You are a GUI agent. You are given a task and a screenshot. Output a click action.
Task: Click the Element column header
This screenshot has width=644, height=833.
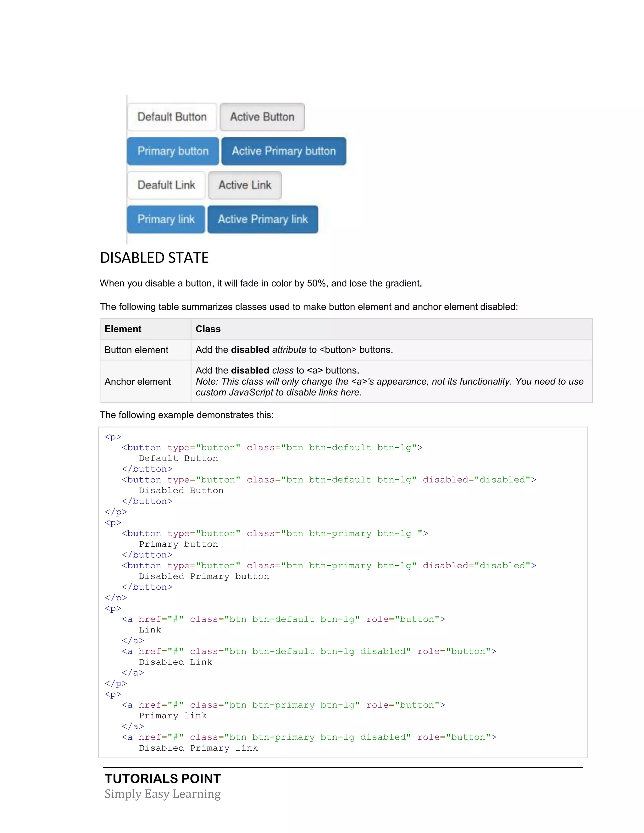click(123, 329)
